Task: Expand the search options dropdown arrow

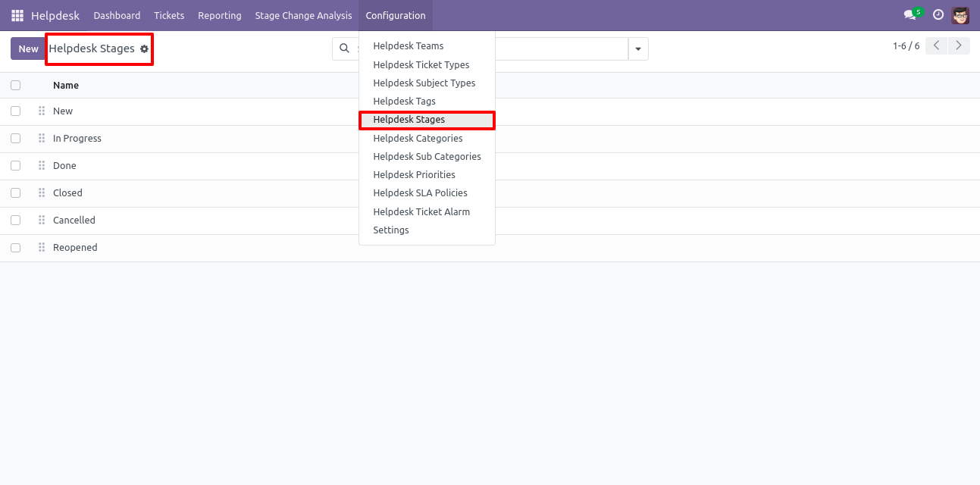Action: coord(638,48)
